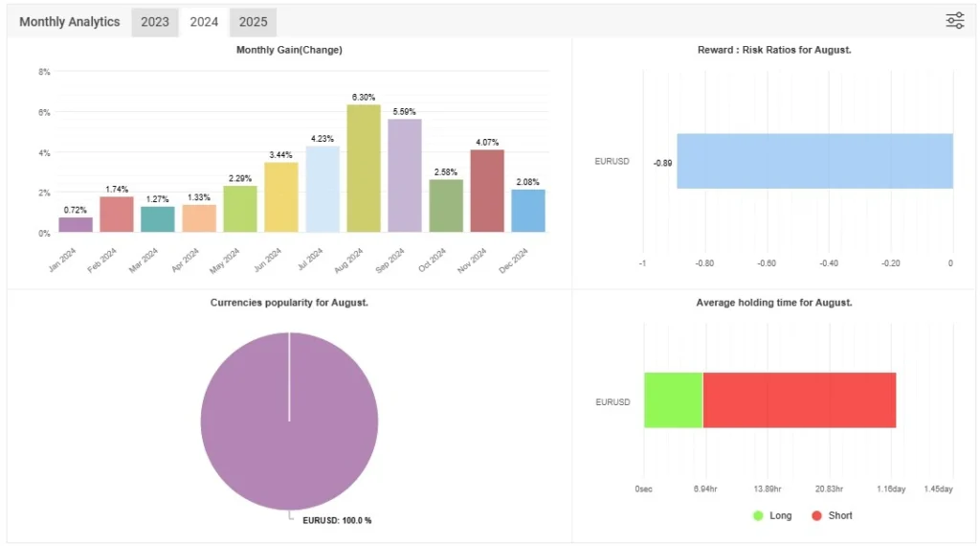The height and width of the screenshot is (546, 980).
Task: Toggle the Short legend item
Action: (x=839, y=515)
